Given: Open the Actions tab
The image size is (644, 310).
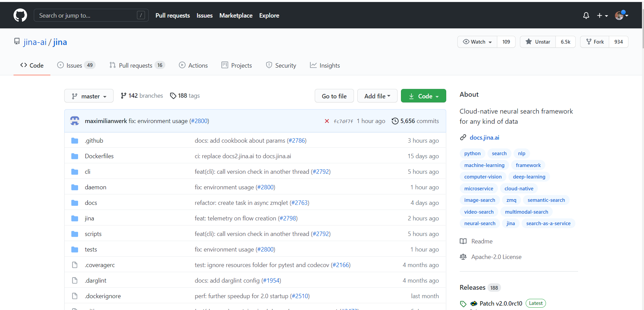Looking at the screenshot, I should [193, 66].
